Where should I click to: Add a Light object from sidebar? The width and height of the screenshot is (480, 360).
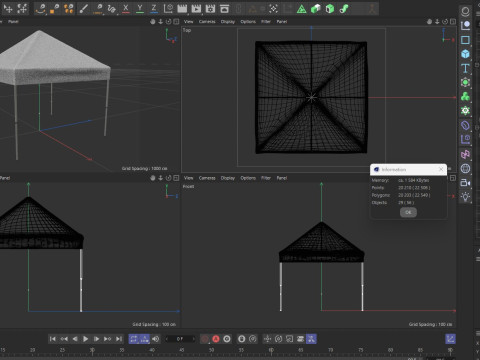tap(465, 197)
